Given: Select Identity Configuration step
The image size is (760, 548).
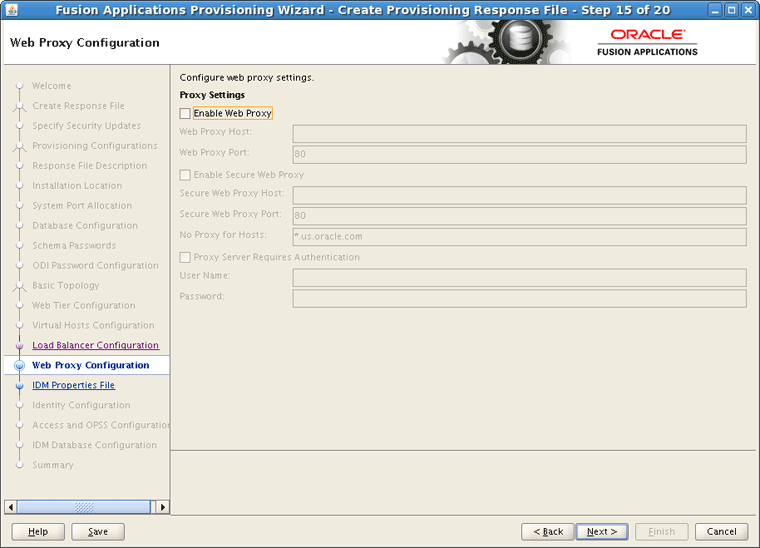Looking at the screenshot, I should [81, 405].
